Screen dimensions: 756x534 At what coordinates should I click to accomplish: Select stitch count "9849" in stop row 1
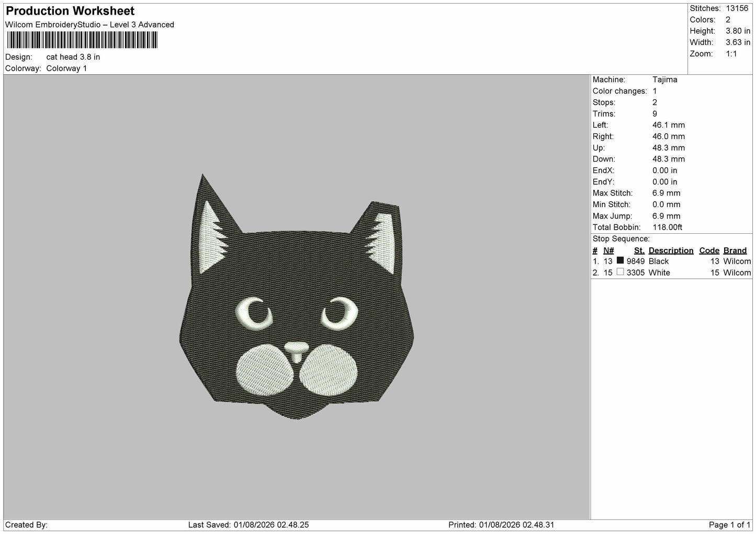(636, 262)
